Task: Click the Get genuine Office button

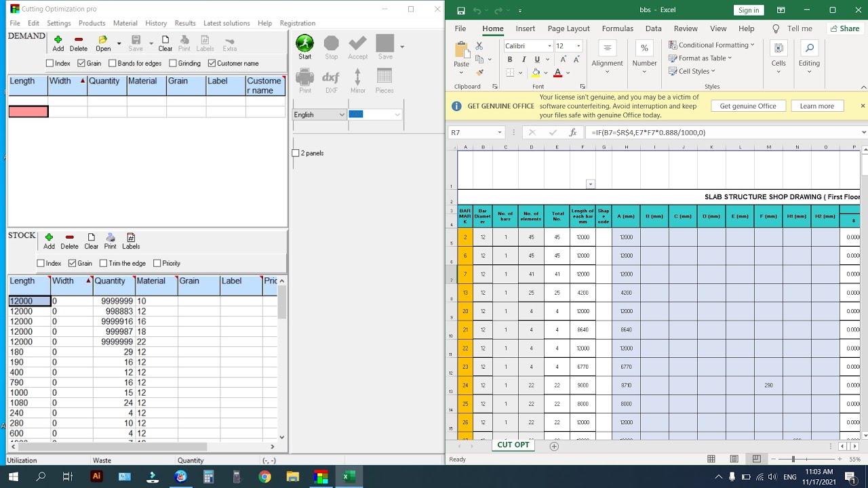Action: pos(748,106)
